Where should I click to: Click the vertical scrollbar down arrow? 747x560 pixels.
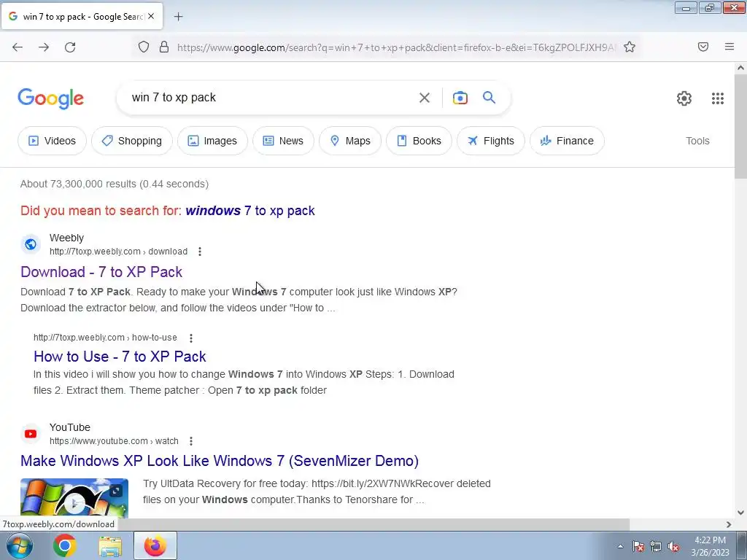[740, 513]
